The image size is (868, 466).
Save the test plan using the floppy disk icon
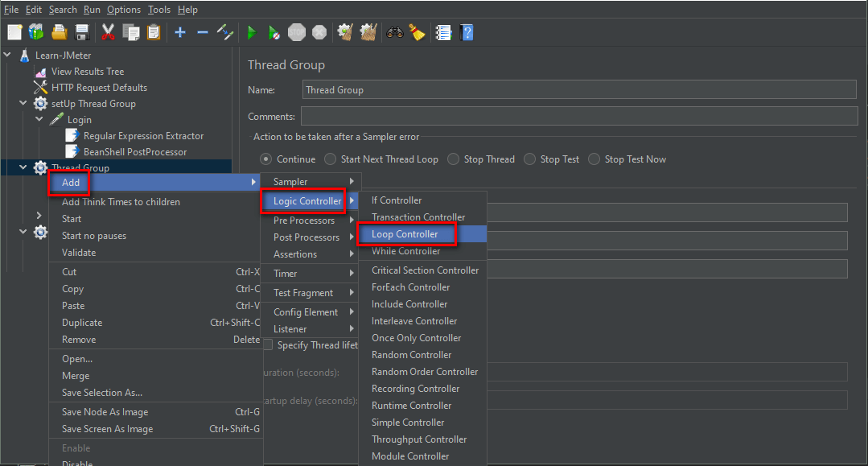[x=82, y=32]
